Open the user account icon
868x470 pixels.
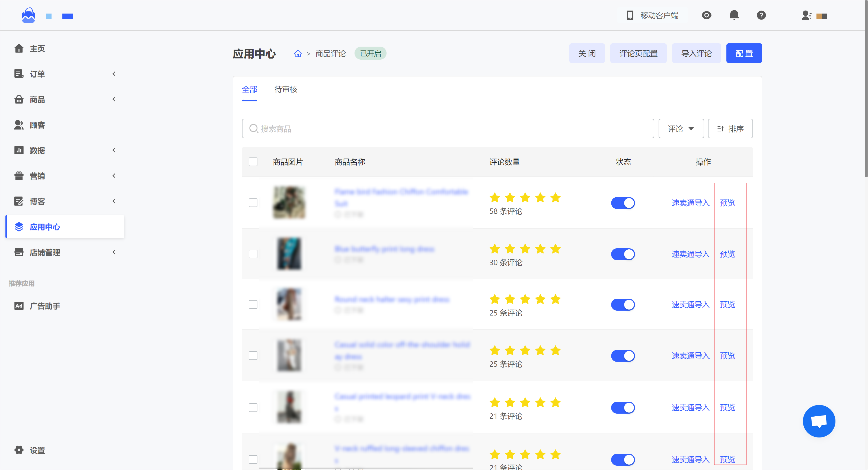(806, 15)
